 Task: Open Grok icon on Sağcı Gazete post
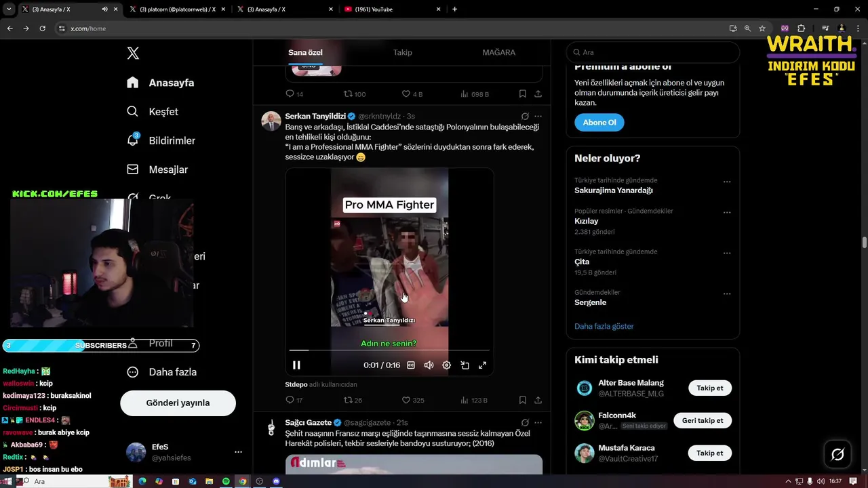point(525,422)
